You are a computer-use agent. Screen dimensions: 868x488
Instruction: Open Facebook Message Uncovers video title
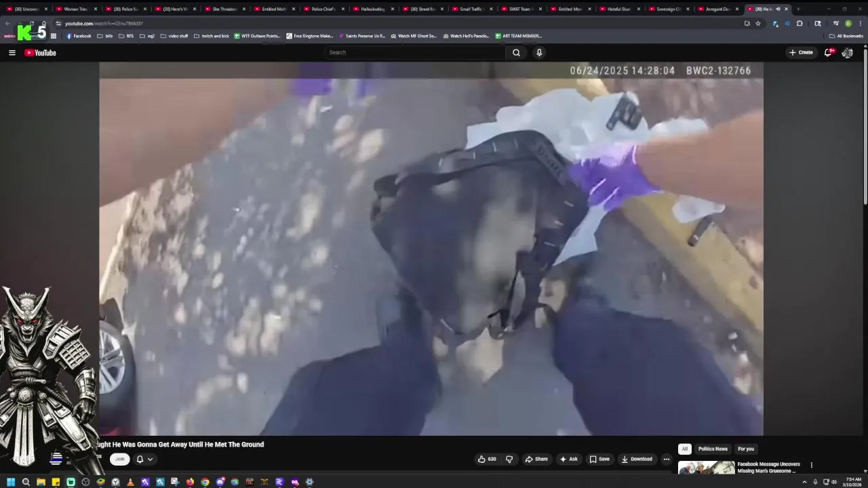coord(768,467)
